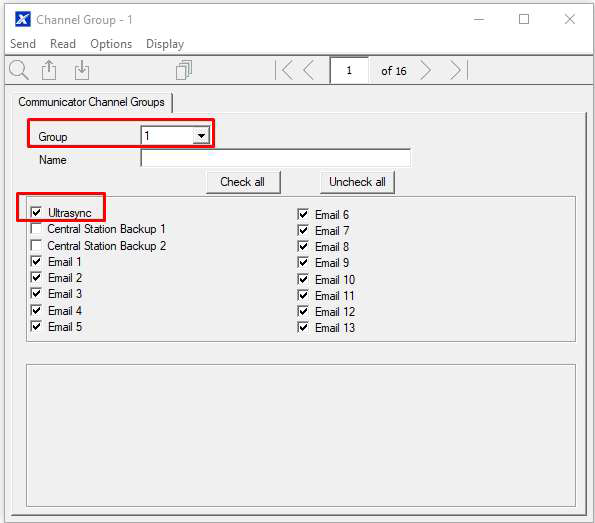Select the Communicator Channel Groups tab

91,102
